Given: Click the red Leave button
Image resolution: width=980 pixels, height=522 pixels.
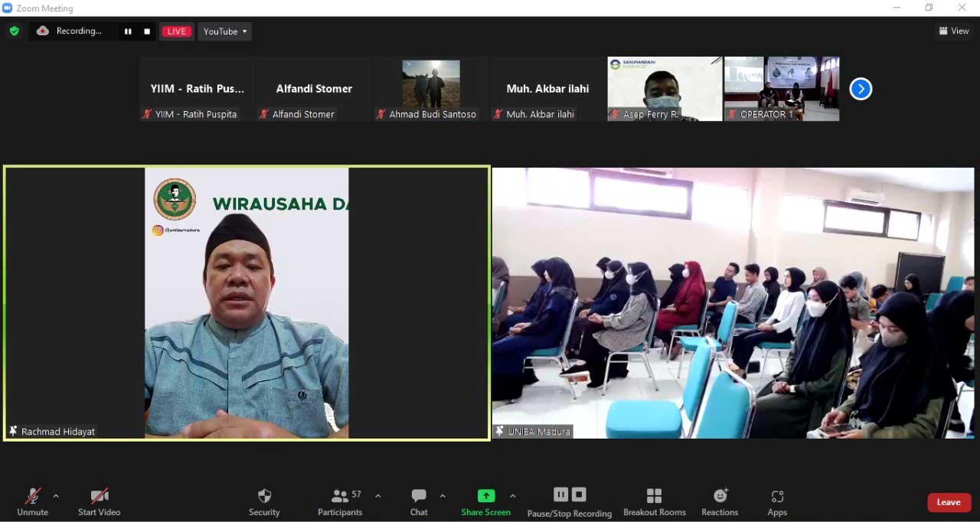Looking at the screenshot, I should coord(949,502).
